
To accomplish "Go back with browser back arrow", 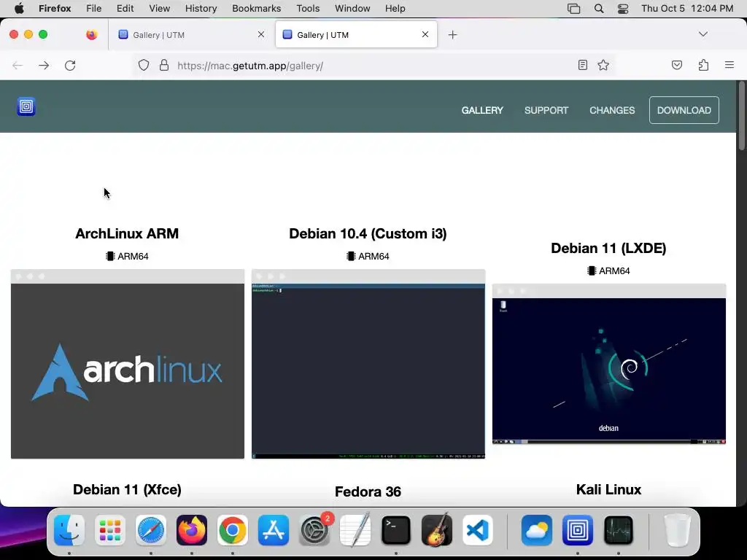I will [18, 66].
